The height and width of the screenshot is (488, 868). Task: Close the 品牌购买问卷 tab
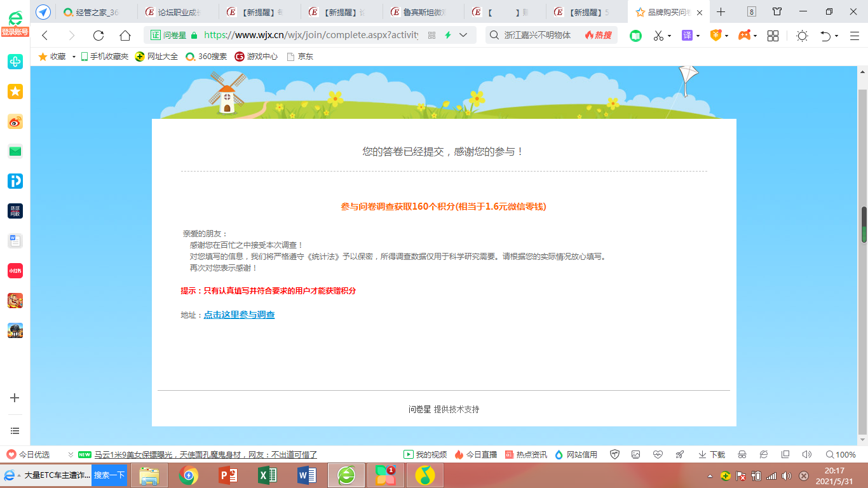[700, 12]
